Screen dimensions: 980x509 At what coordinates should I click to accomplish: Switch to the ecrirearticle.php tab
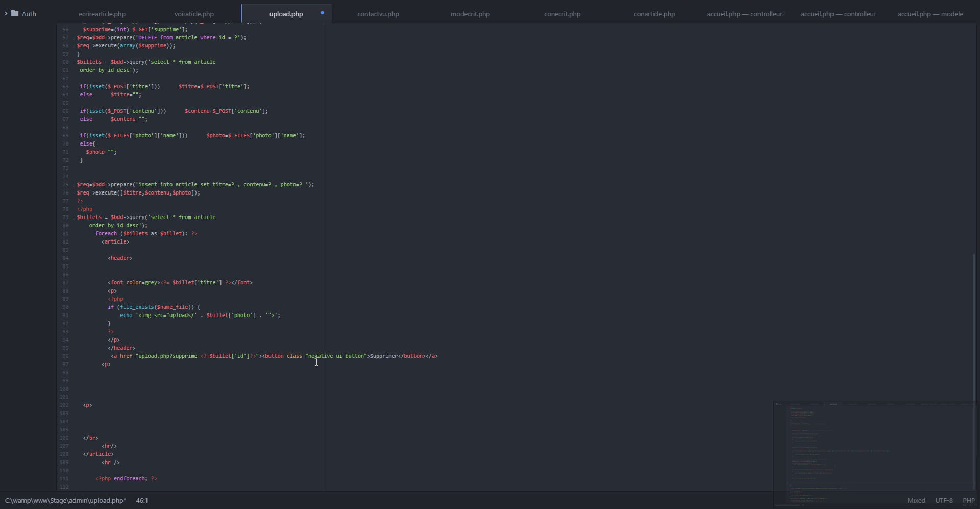pos(102,14)
